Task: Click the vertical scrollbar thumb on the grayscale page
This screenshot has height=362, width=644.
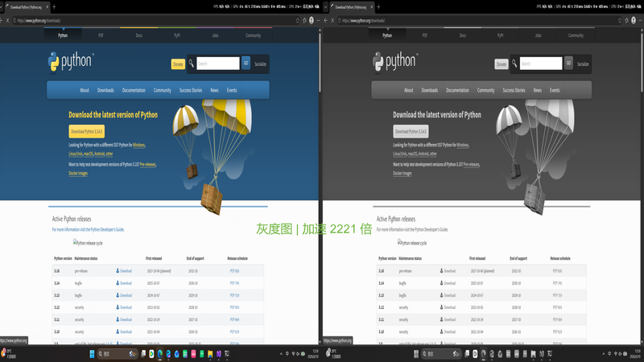Action: coord(642,62)
